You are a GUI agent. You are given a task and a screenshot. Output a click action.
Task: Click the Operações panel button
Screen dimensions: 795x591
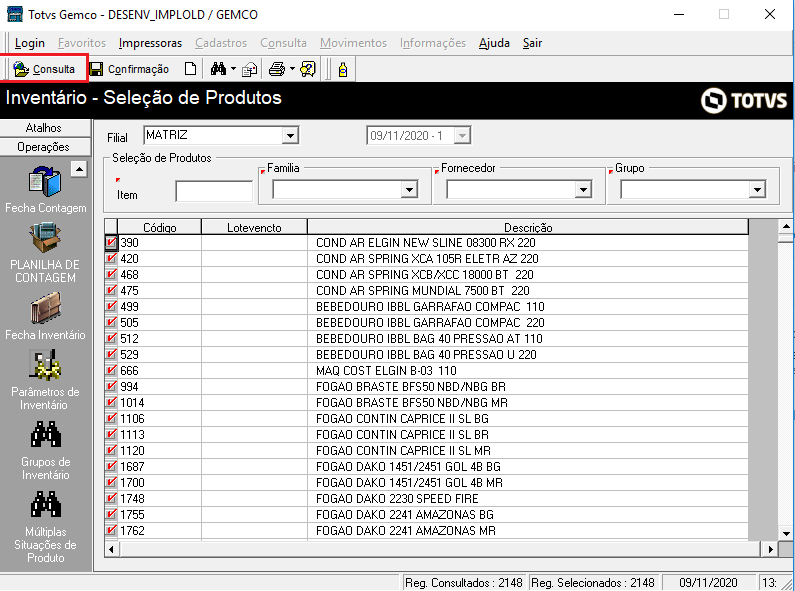pos(45,147)
